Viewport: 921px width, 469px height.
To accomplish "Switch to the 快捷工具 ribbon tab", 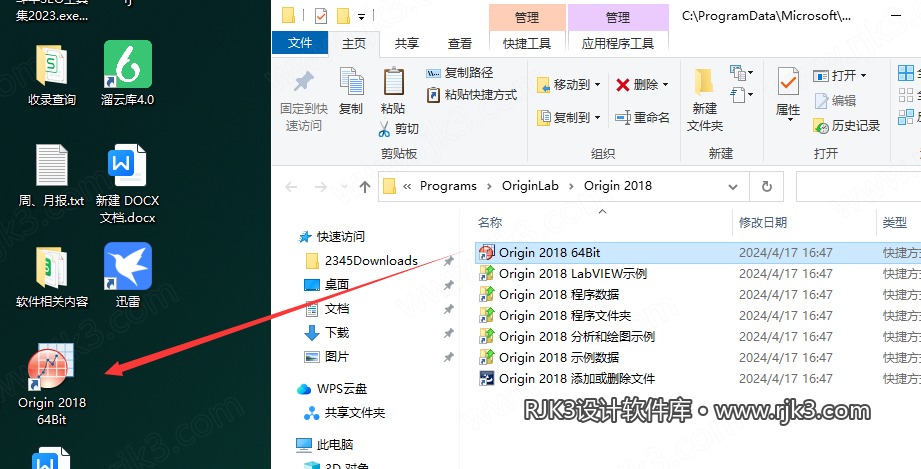I will pyautogui.click(x=527, y=43).
